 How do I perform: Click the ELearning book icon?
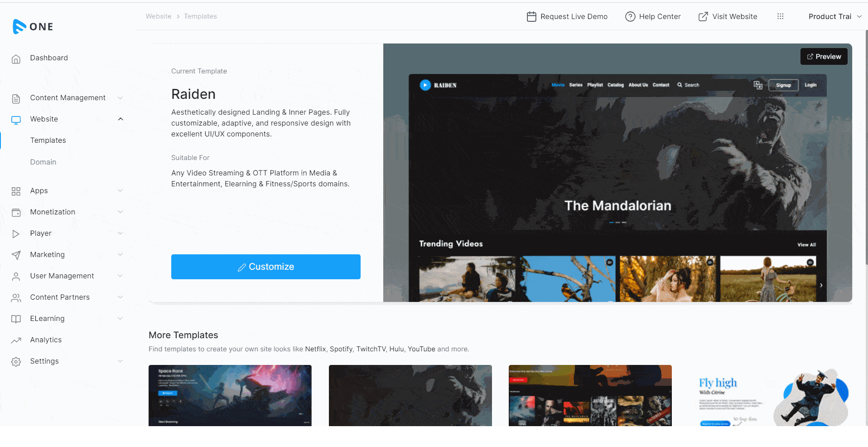click(x=16, y=319)
